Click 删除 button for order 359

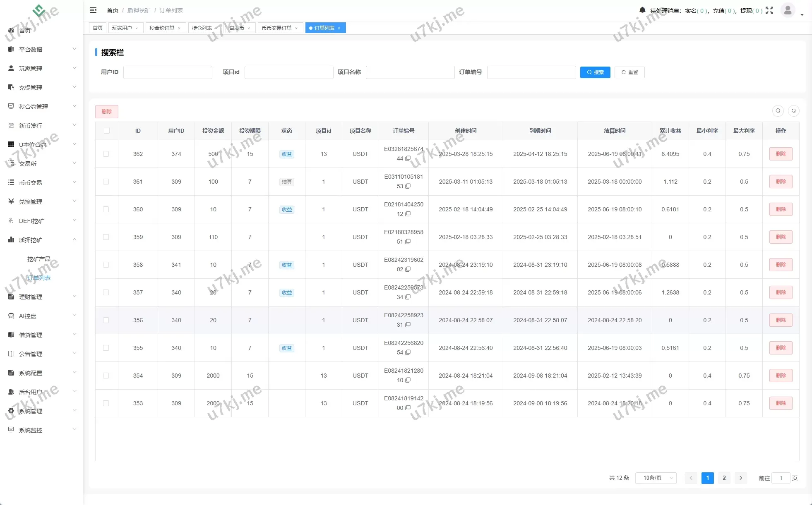781,237
